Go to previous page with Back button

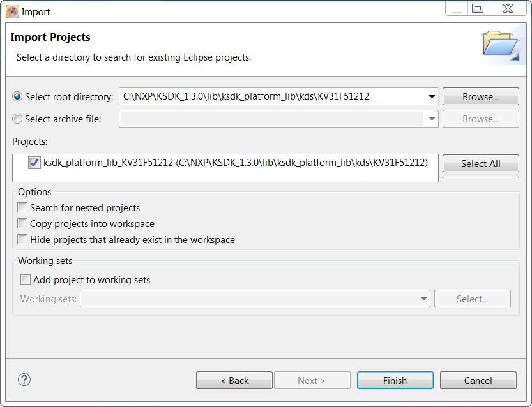point(234,380)
